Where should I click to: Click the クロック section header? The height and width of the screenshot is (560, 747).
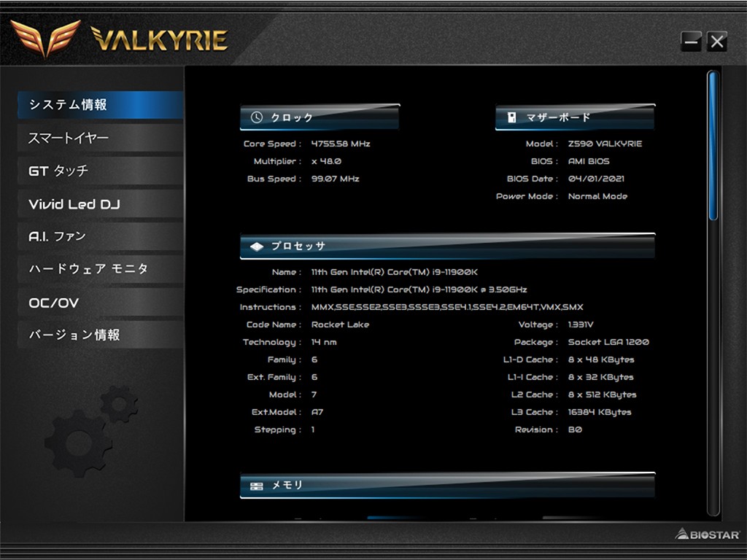pyautogui.click(x=320, y=117)
